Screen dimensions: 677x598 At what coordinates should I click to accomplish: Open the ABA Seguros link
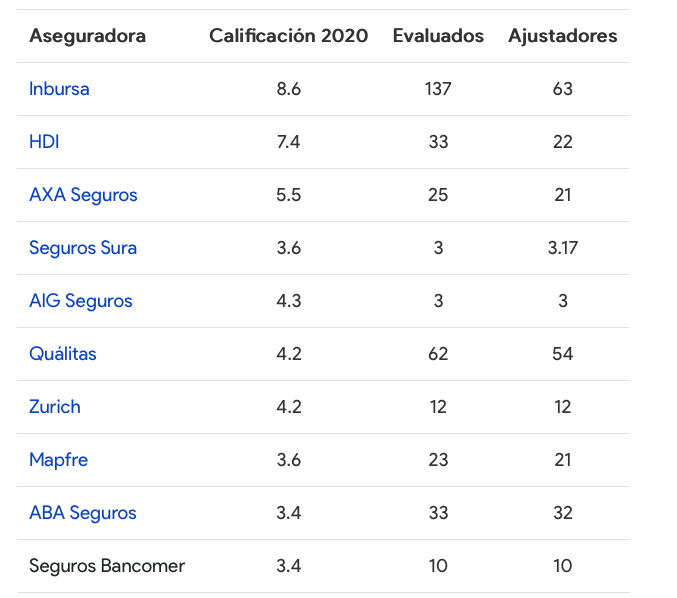pos(83,513)
